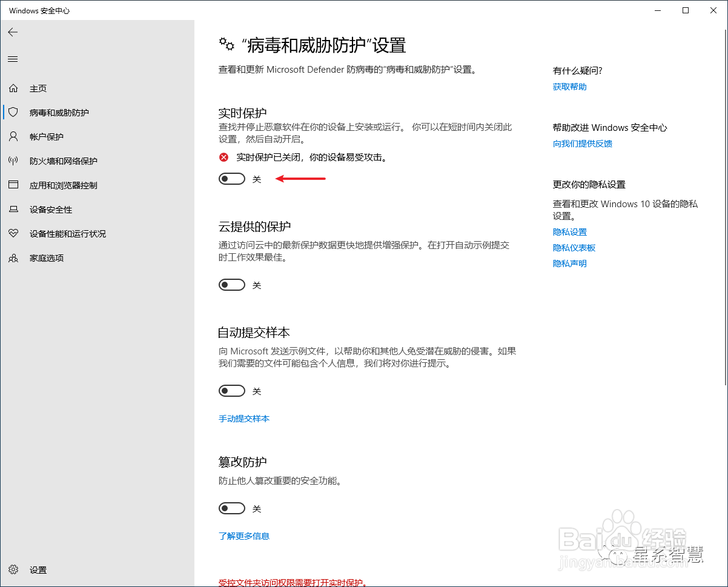The image size is (728, 587).
Task: Maximize the Windows 安全中心 window
Action: (686, 10)
